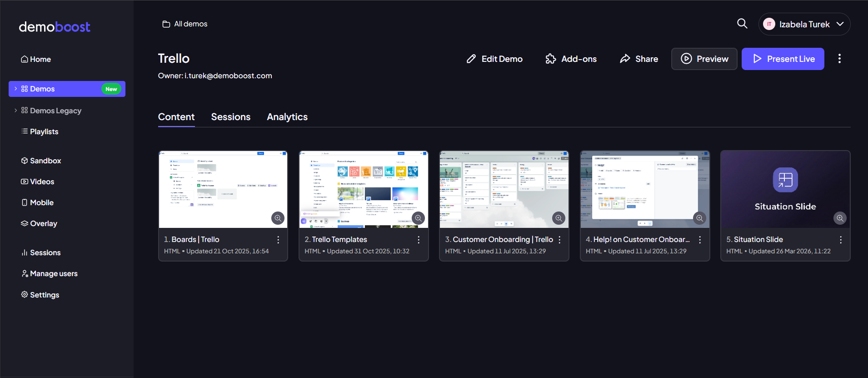Image resolution: width=868 pixels, height=378 pixels.
Task: Open the Help! on Customer Onboarding thumbnail
Action: click(x=645, y=189)
